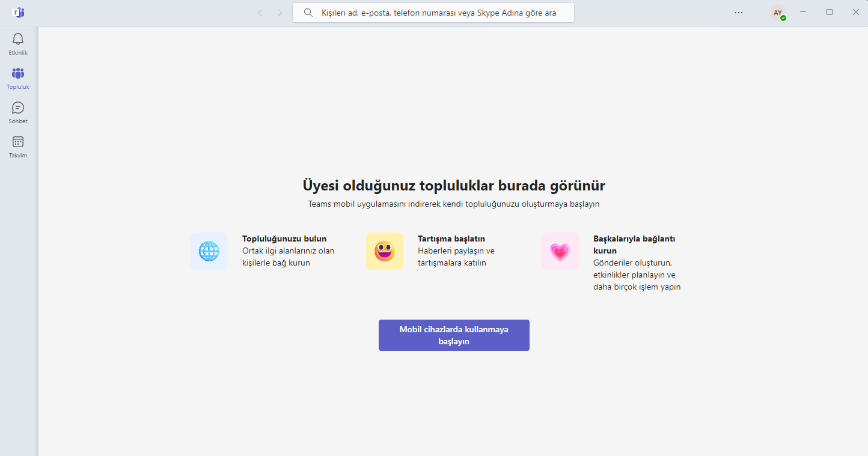Open the AY profile avatar menu
This screenshot has height=456, width=868.
[x=777, y=12]
